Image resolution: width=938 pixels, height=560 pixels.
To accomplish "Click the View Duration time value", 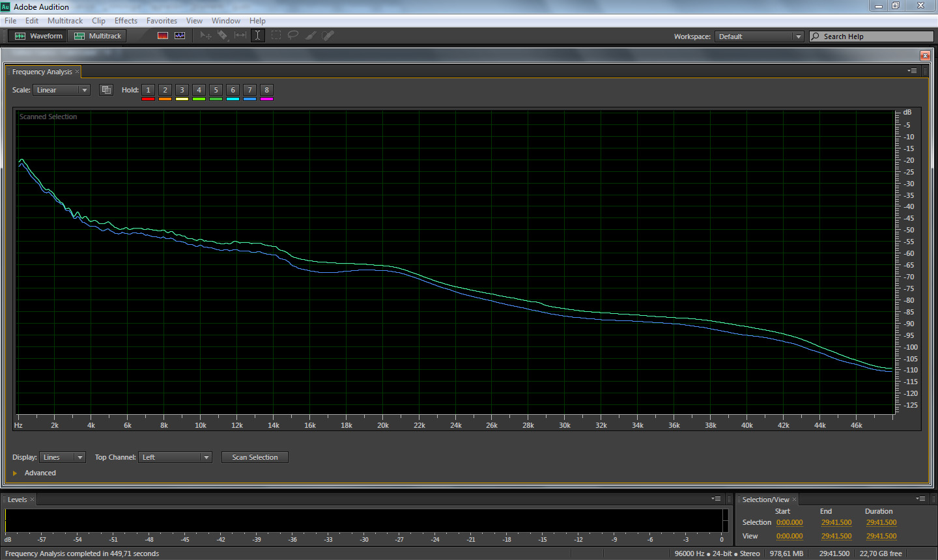I will pyautogui.click(x=881, y=536).
